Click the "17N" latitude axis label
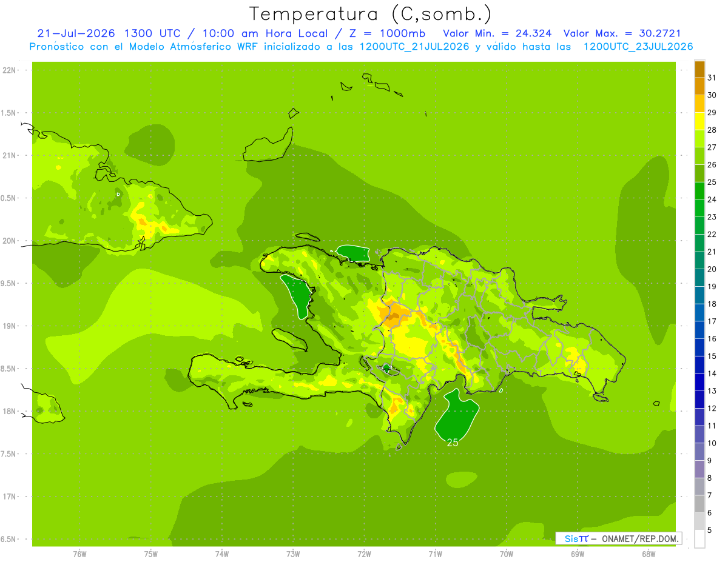 pyautogui.click(x=9, y=497)
